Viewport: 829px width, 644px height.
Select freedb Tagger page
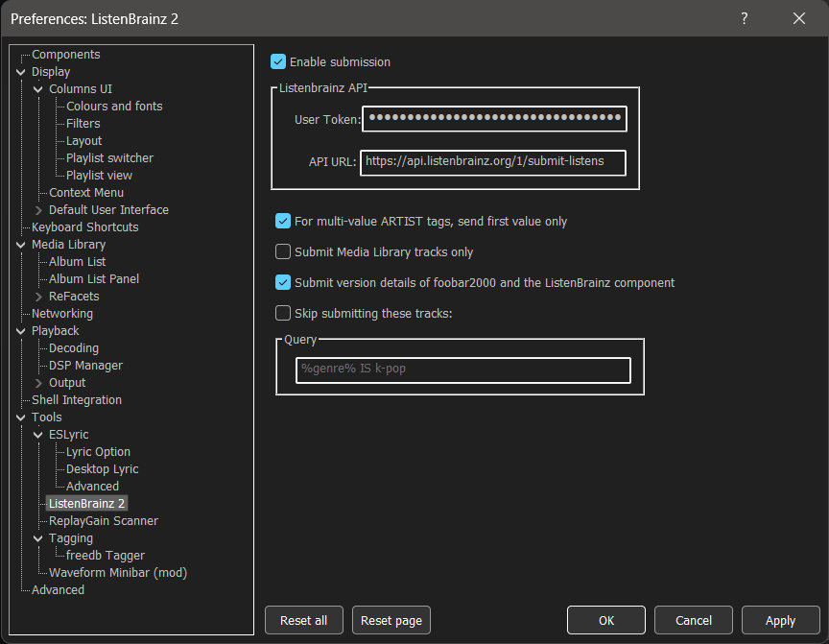click(106, 556)
